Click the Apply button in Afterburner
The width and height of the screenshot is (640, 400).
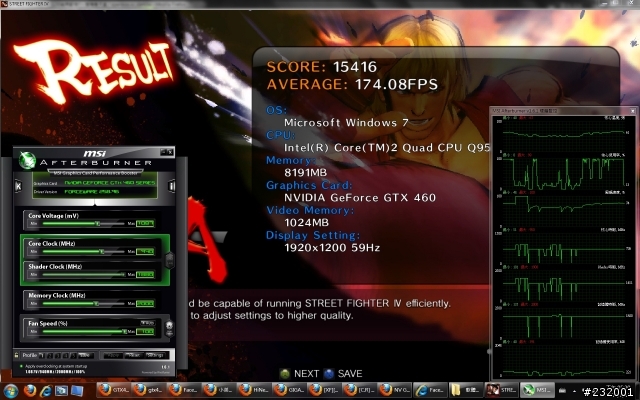click(x=113, y=356)
